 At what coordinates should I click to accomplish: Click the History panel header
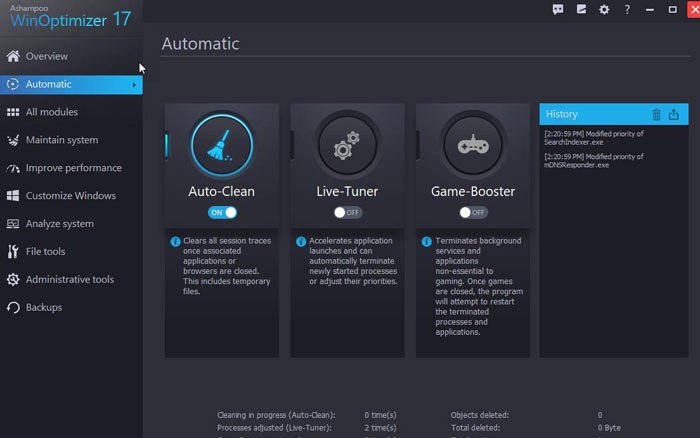pos(614,114)
